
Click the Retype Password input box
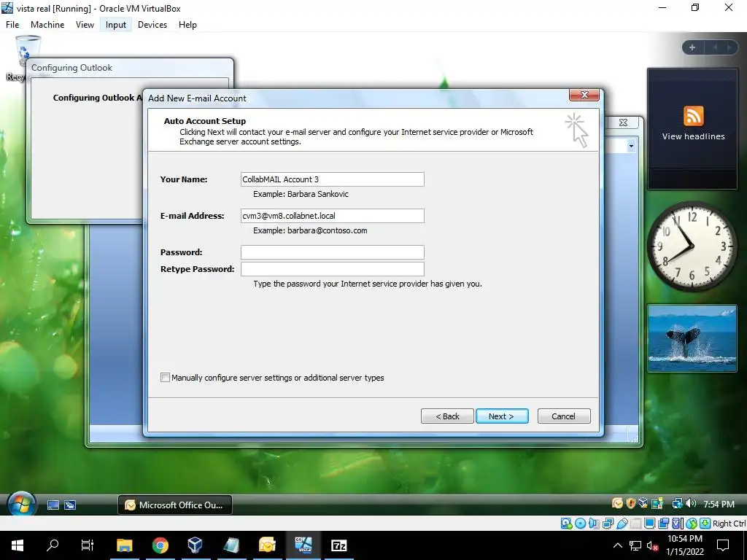pos(332,269)
